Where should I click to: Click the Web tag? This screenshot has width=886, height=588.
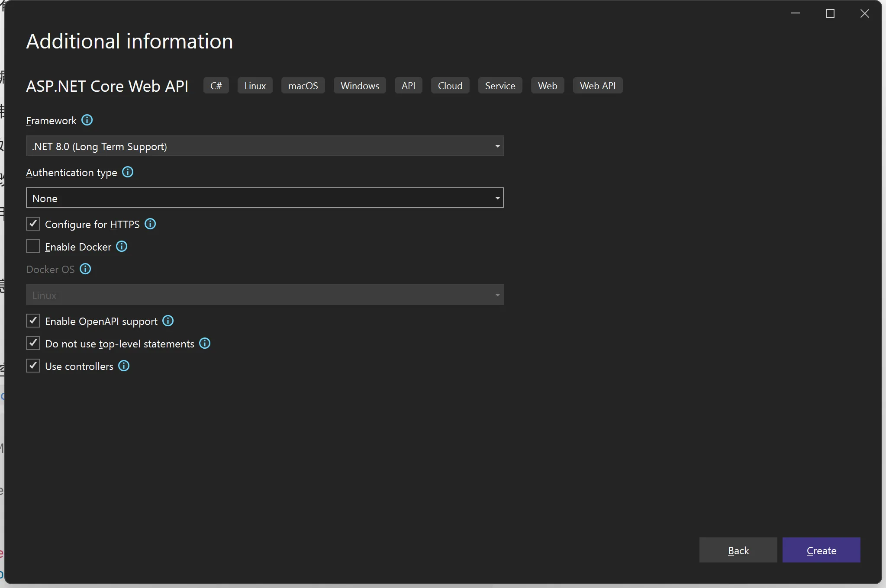point(548,85)
